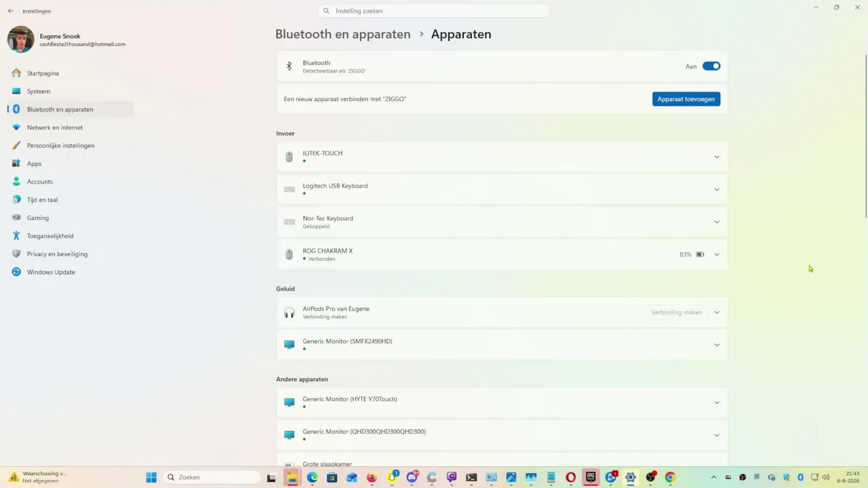Expand the Generic Monitor (SMFX2490HD) row
Screen dimensions: 868x488
(717, 345)
